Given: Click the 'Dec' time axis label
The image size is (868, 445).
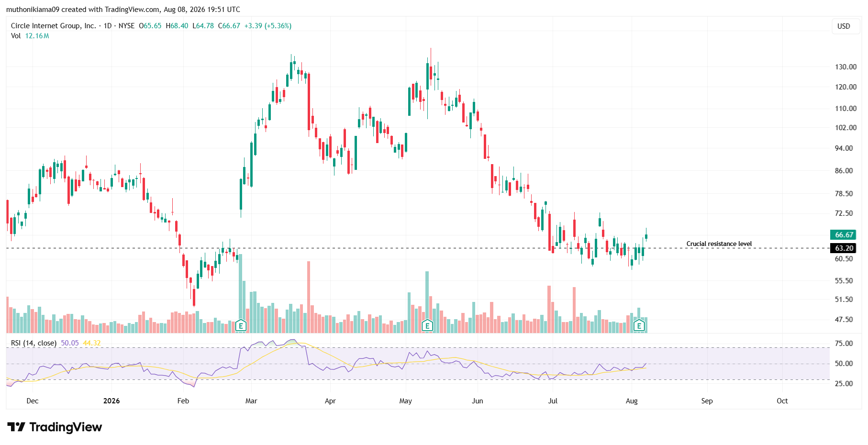Looking at the screenshot, I should [x=33, y=401].
